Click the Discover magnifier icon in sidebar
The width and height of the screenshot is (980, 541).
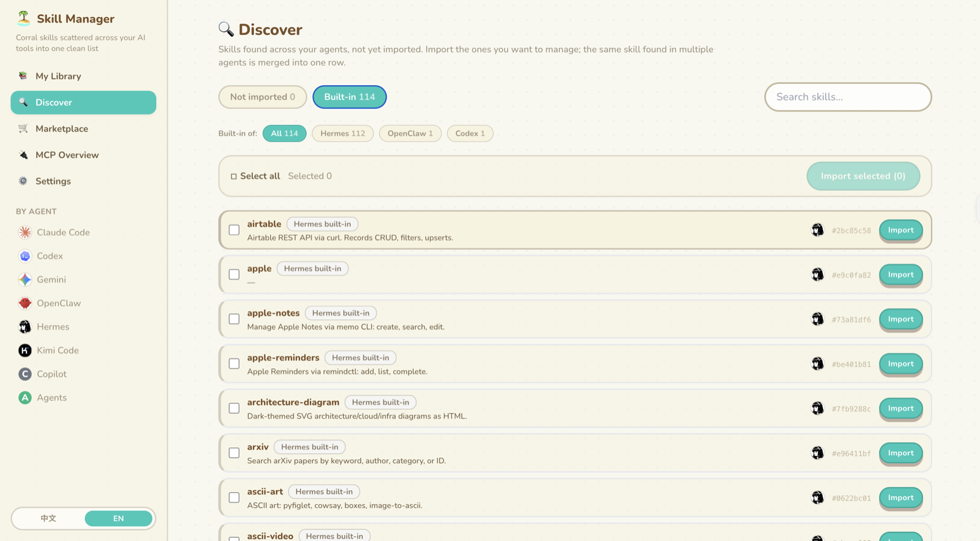[x=23, y=102]
